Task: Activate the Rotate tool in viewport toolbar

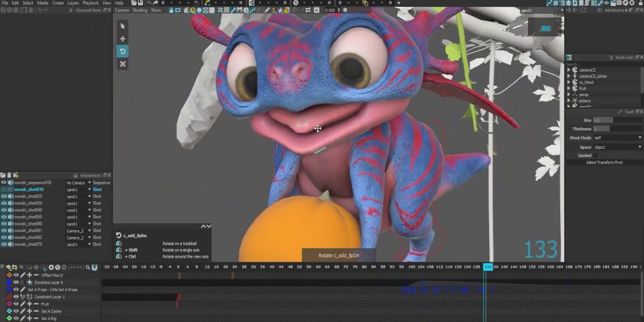Action: pyautogui.click(x=123, y=51)
